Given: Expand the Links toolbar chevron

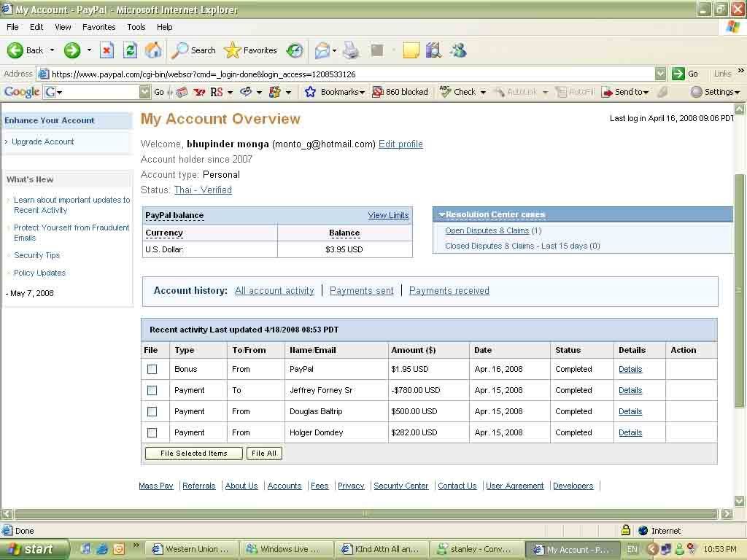Looking at the screenshot, I should 741,71.
